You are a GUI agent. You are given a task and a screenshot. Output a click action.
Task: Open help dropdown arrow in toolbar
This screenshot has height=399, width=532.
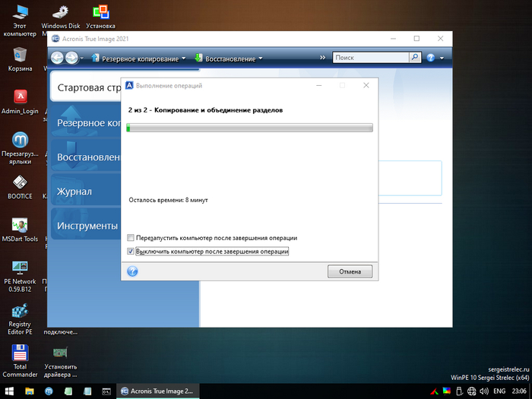(442, 58)
